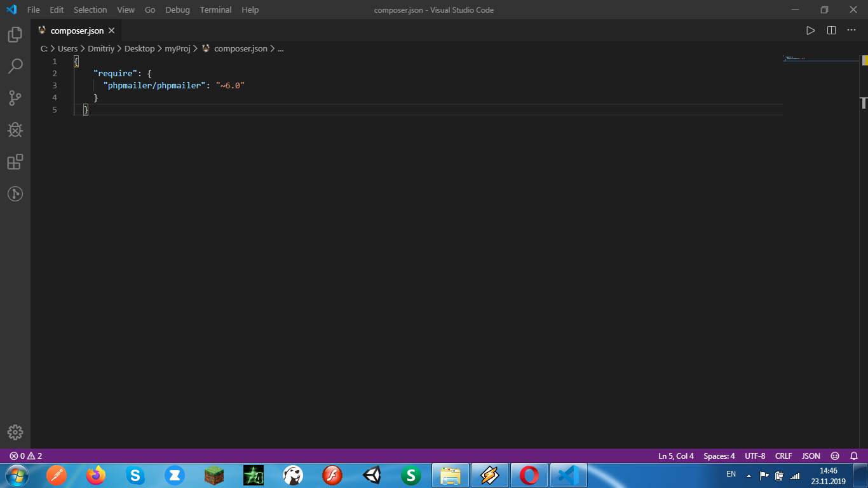The height and width of the screenshot is (488, 868).
Task: Open the Go menu
Action: [x=150, y=10]
